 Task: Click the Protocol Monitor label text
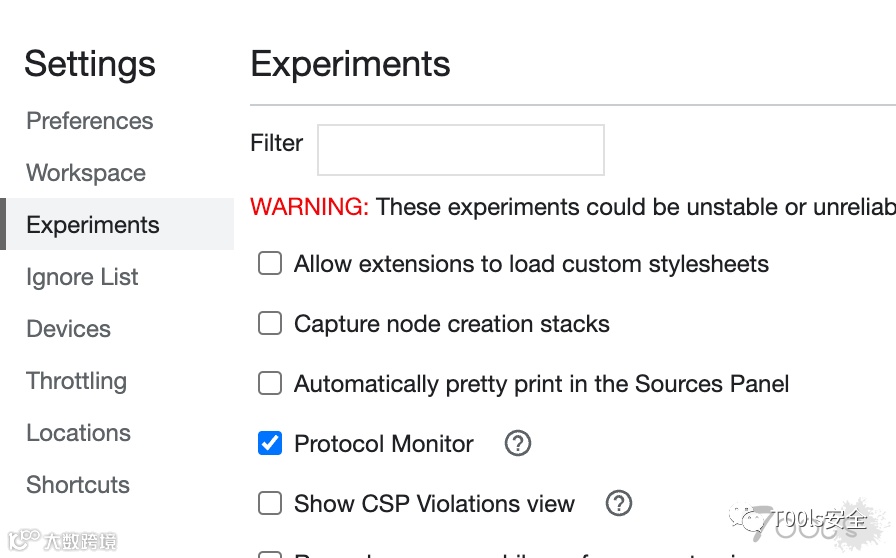pos(384,444)
